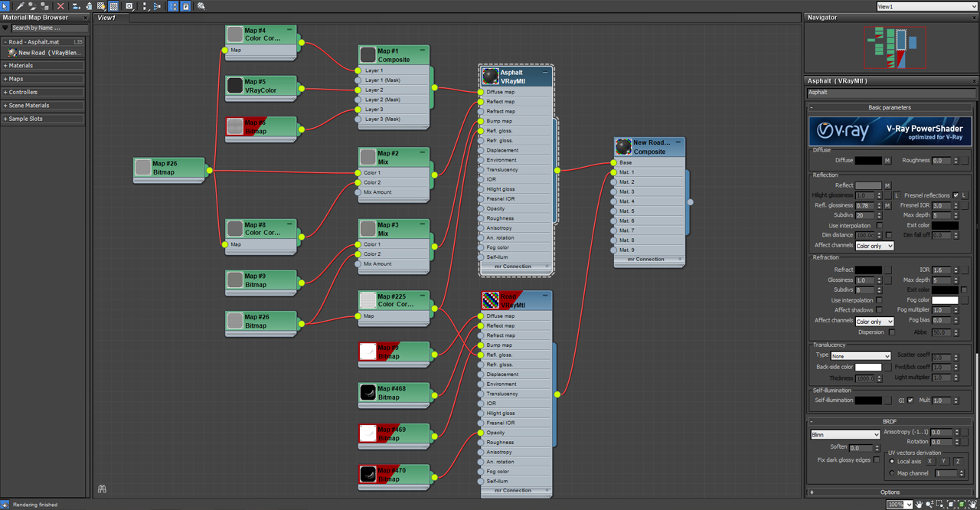
Task: Click the red X Delete Selected icon
Action: pos(60,6)
